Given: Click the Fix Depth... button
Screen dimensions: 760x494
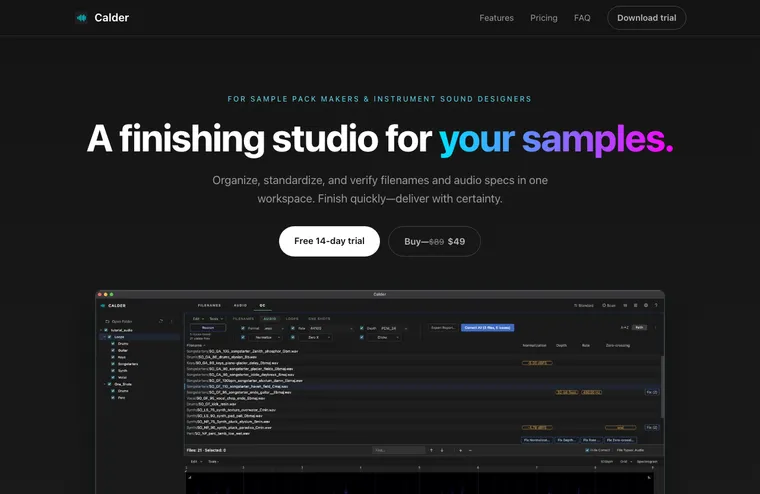Looking at the screenshot, I should (x=566, y=440).
